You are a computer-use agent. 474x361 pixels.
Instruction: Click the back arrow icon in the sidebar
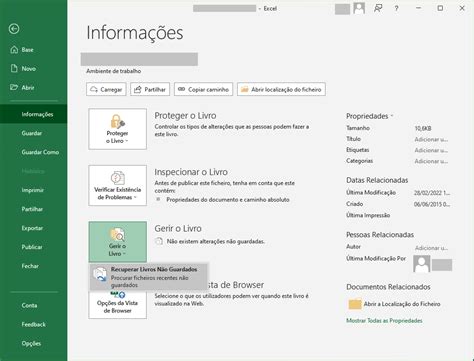pos(14,29)
